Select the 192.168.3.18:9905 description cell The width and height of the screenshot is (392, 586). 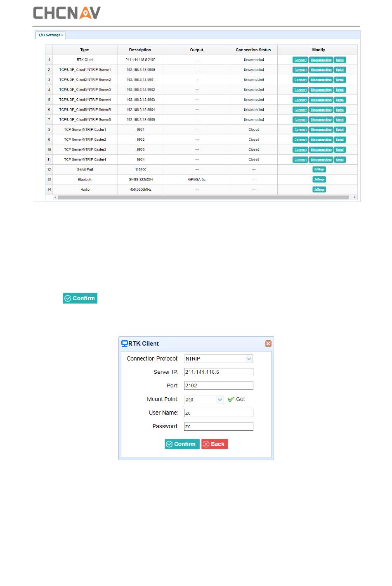[x=141, y=120]
